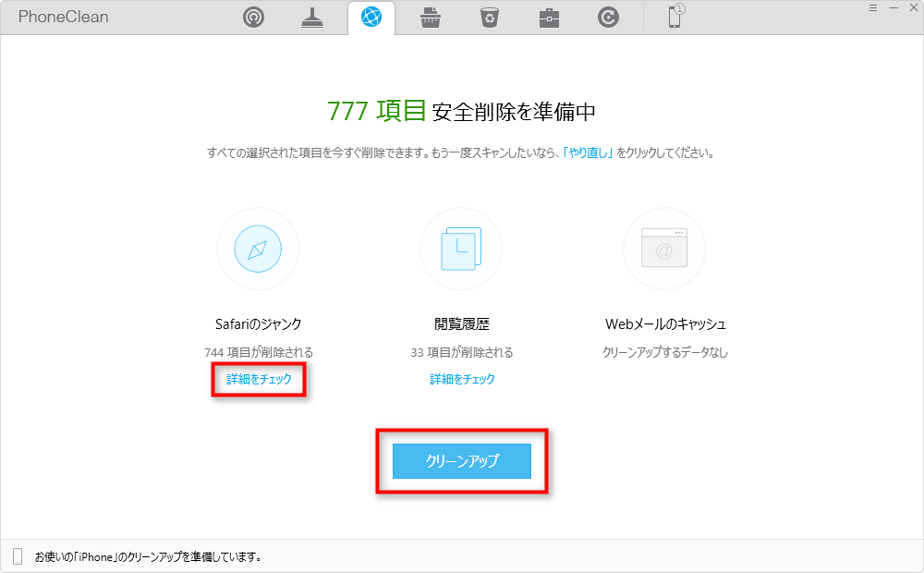Screen dimensions: 924x573
Task: Open the Privacy Clean shredder icon tab
Action: coord(431,18)
